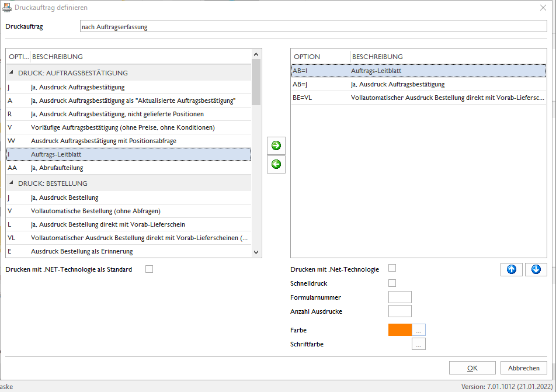The width and height of the screenshot is (556, 392).
Task: Confirm dialog with OK button
Action: click(x=472, y=368)
